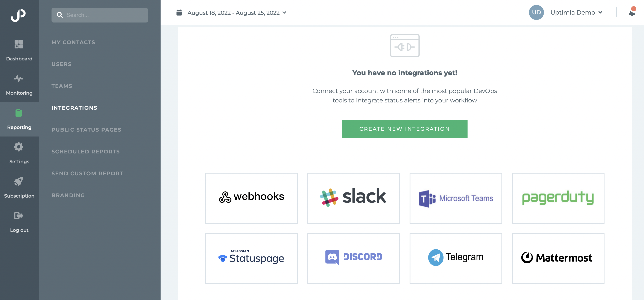Click Create New Integration button
This screenshot has height=300, width=644.
point(405,129)
